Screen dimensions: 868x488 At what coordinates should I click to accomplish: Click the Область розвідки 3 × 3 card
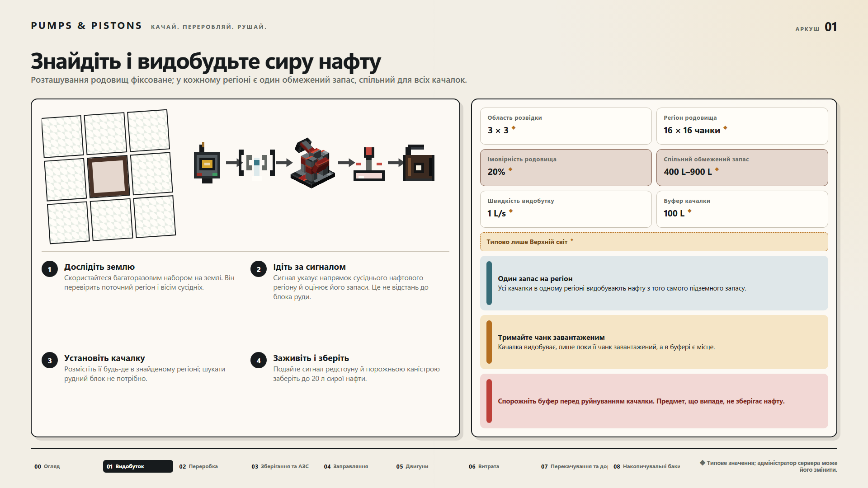coord(566,126)
